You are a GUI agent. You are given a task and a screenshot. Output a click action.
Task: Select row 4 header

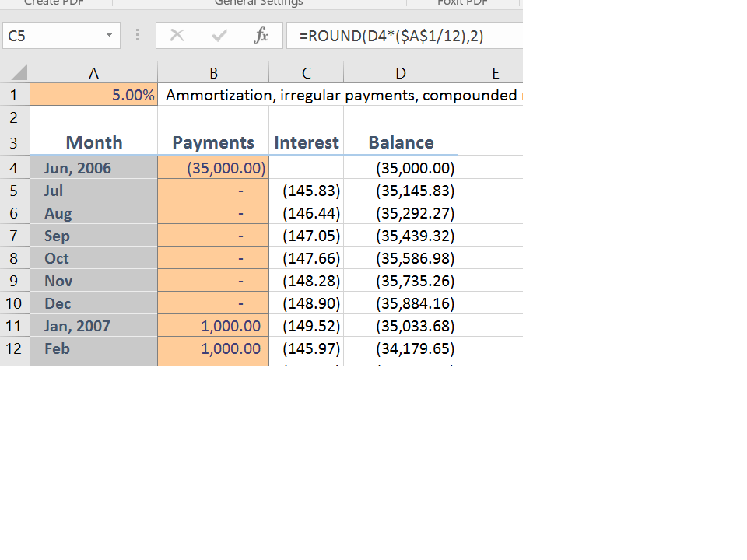pyautogui.click(x=14, y=168)
